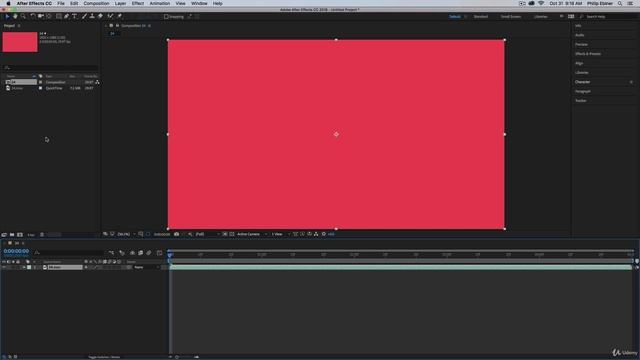Open the Apple menu
Image resolution: width=640 pixels, height=360 pixels.
[x=8, y=3]
